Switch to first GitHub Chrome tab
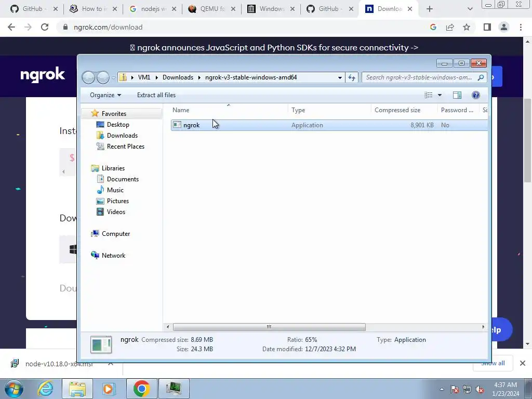This screenshot has height=399, width=532. coord(28,9)
